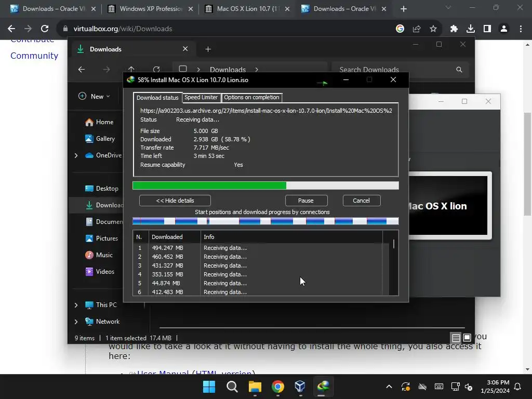532x399 pixels.
Task: Open the Chrome profile icon
Action: [504, 29]
